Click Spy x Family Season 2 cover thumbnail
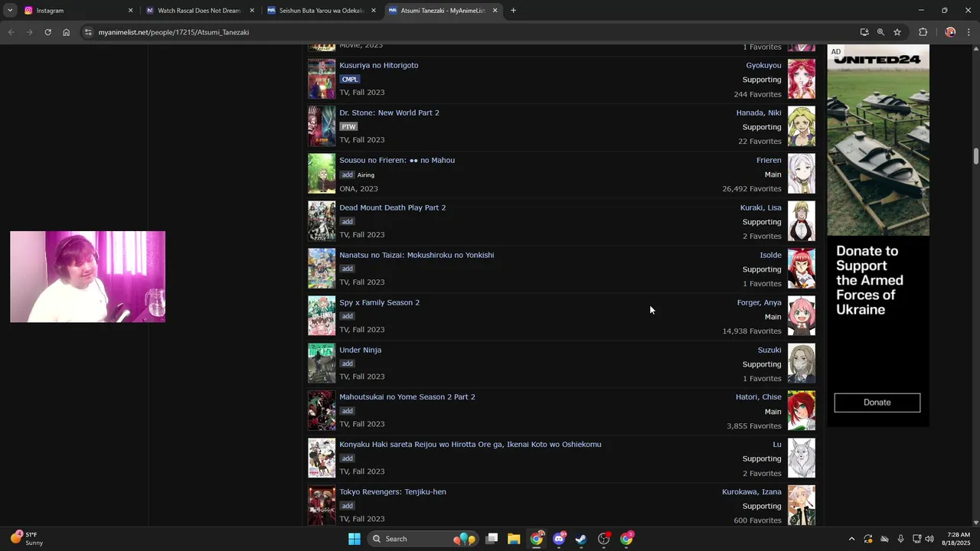Image resolution: width=980 pixels, height=551 pixels. coord(322,316)
